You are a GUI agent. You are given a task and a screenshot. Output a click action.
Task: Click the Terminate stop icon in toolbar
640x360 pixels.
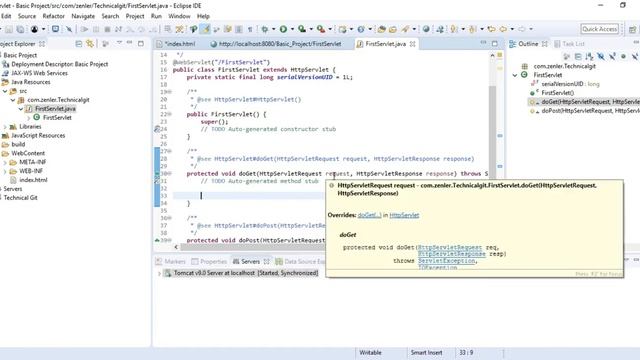click(x=107, y=29)
